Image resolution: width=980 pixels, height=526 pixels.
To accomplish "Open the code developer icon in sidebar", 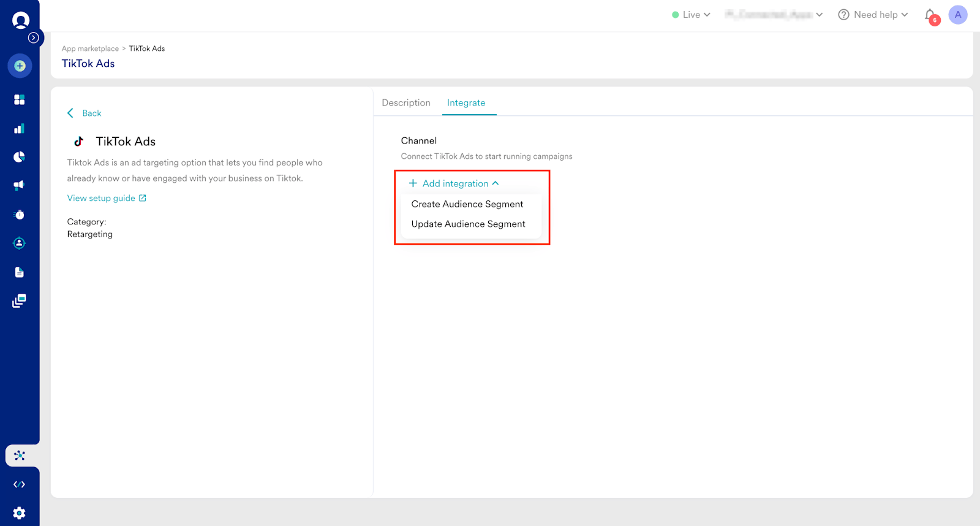I will [20, 484].
